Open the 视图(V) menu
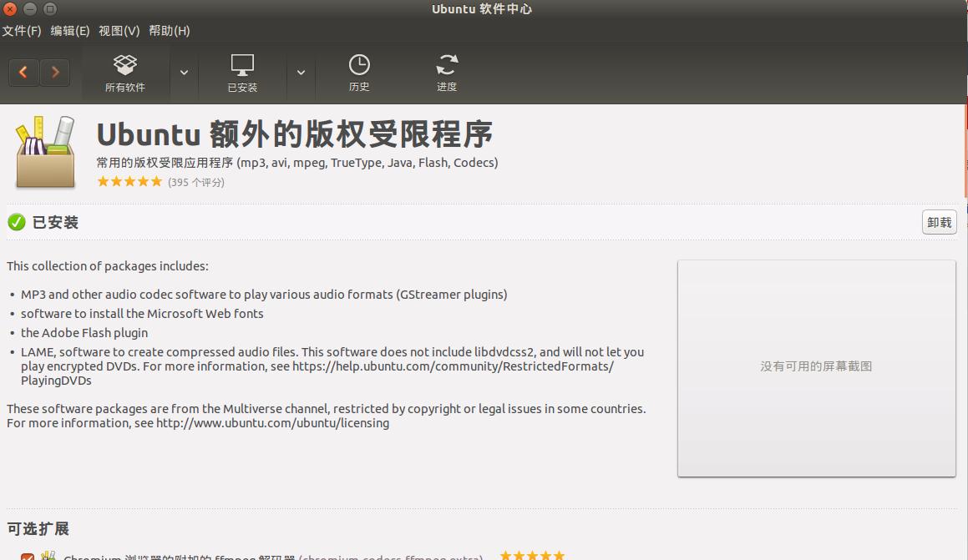 click(x=119, y=31)
